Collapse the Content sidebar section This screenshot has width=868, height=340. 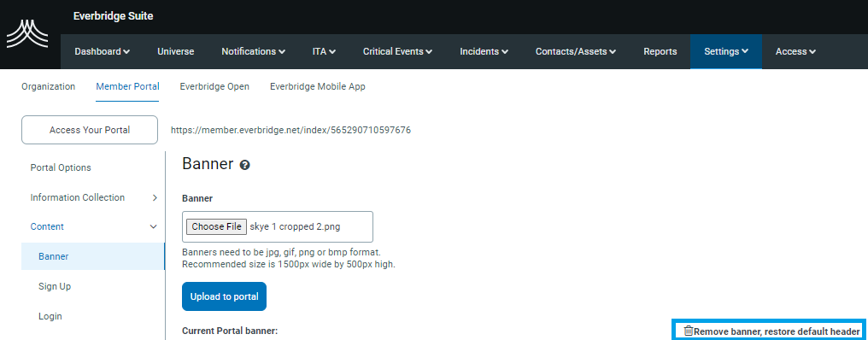tap(93, 226)
